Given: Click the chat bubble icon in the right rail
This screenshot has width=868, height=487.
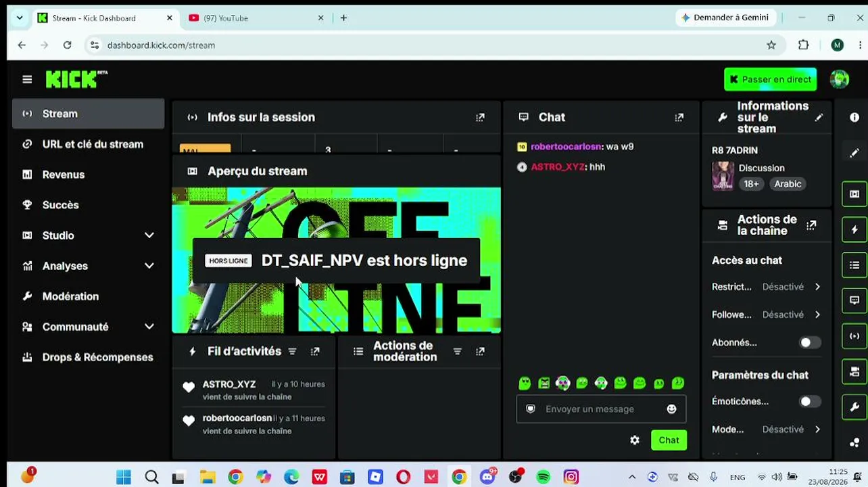Looking at the screenshot, I should (x=854, y=300).
